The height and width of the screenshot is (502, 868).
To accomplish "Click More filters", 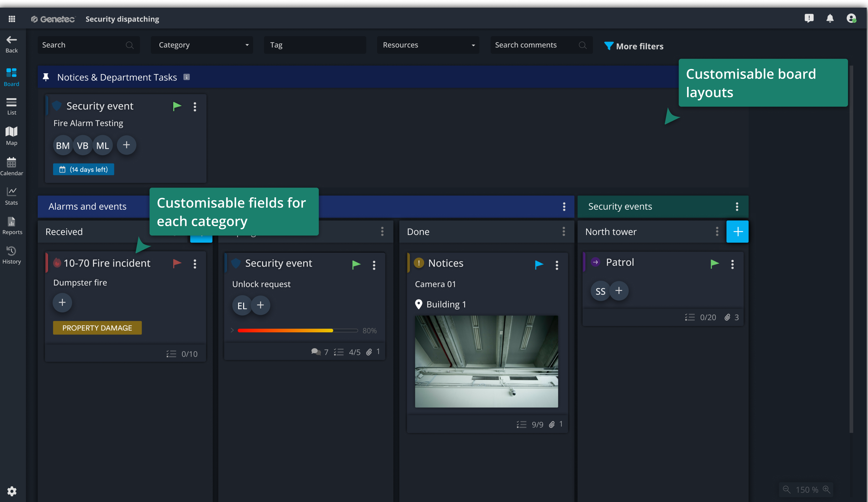I will (634, 46).
